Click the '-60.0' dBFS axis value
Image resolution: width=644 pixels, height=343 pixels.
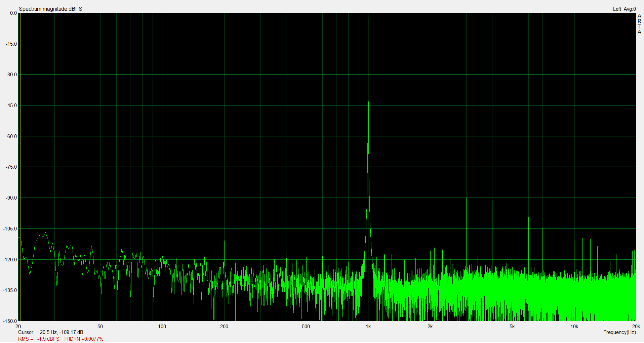[x=11, y=136]
